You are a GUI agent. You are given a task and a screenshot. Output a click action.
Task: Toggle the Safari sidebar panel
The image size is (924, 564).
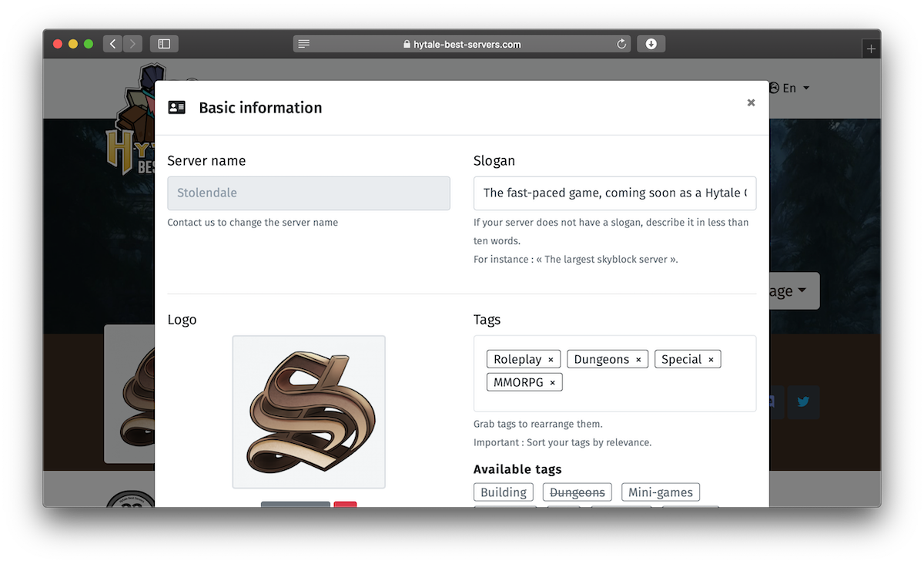(164, 44)
